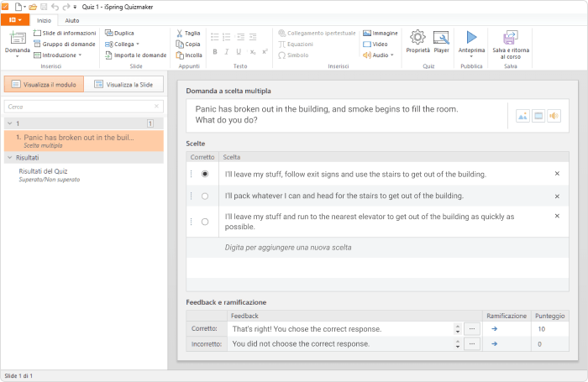Viewport: 588px width, 382px height.
Task: Open the orange file menu button
Action: click(15, 20)
